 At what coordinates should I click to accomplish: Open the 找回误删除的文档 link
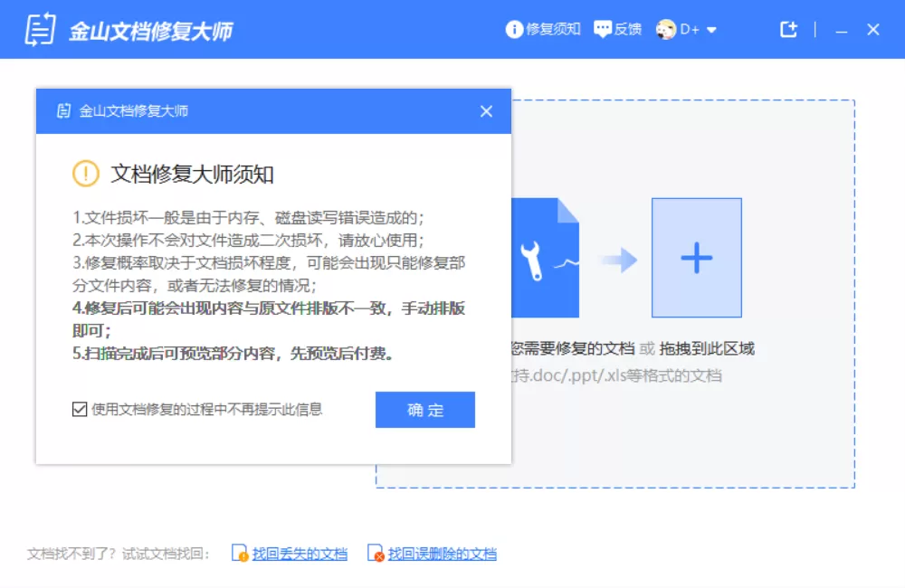coord(443,554)
